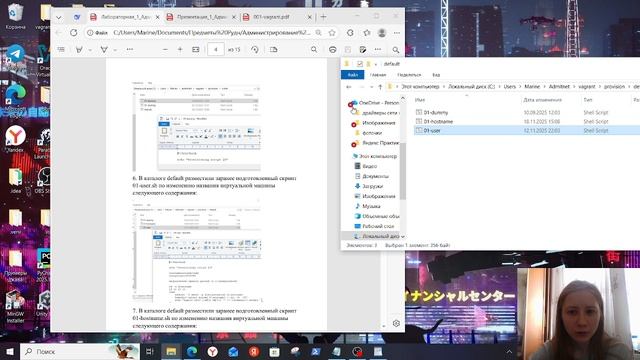This screenshot has width=640, height=360.
Task: Open the Edge sidebar search icon
Action: 396,50
